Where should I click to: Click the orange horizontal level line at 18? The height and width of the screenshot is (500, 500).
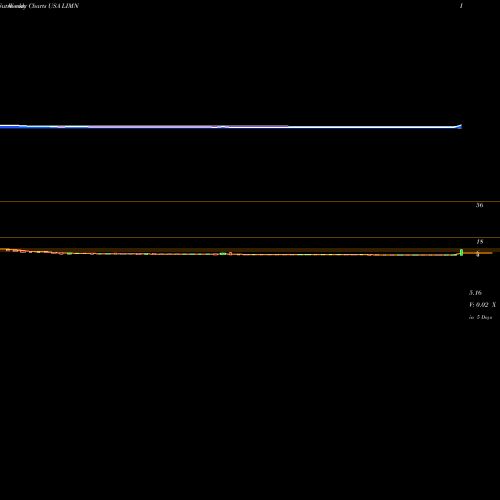[250, 238]
